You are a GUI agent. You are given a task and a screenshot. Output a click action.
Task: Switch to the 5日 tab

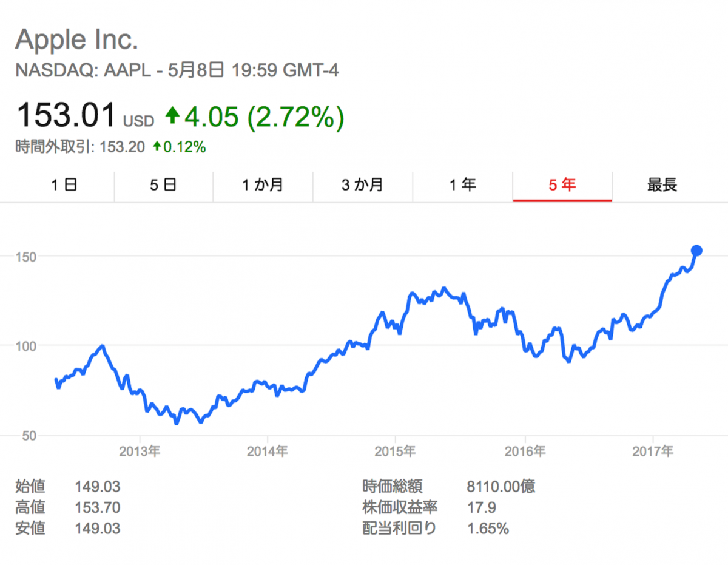(163, 185)
